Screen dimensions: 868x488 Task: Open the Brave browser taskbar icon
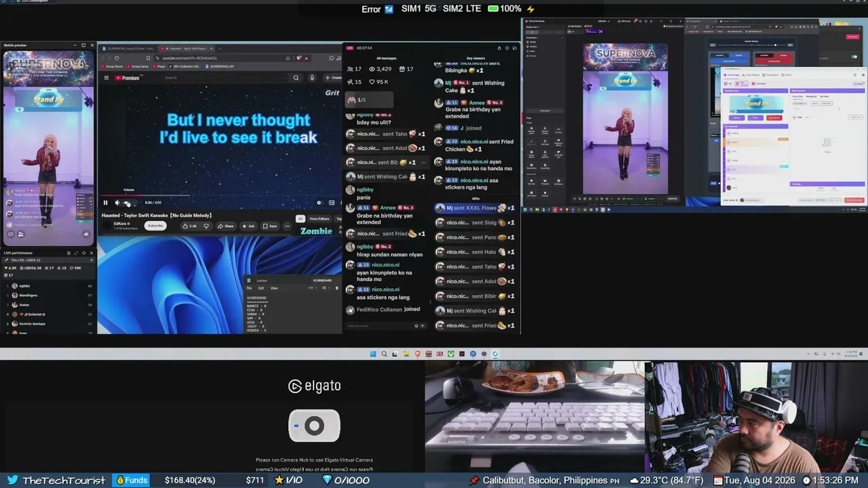(x=418, y=354)
